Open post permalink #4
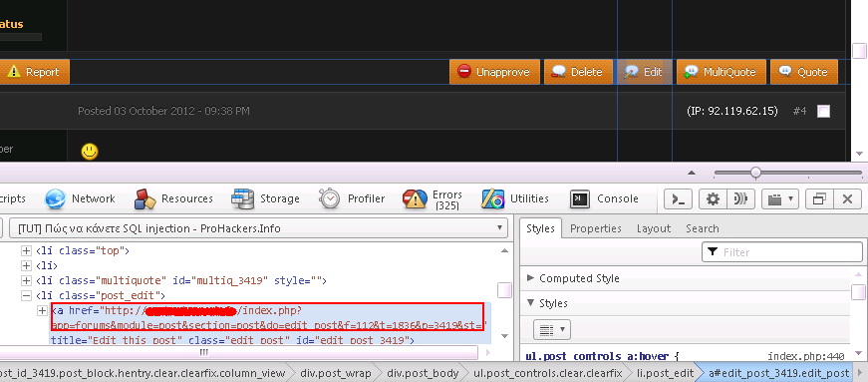Viewport: 868px width, 382px height. pyautogui.click(x=799, y=111)
